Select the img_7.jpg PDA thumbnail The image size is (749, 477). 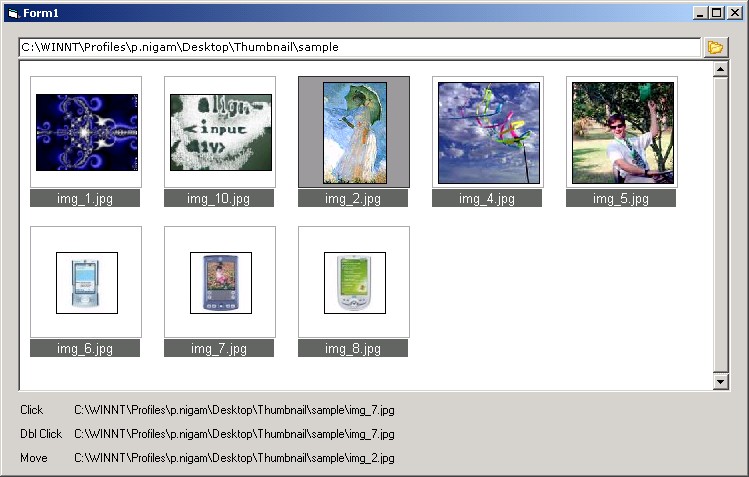click(x=220, y=282)
